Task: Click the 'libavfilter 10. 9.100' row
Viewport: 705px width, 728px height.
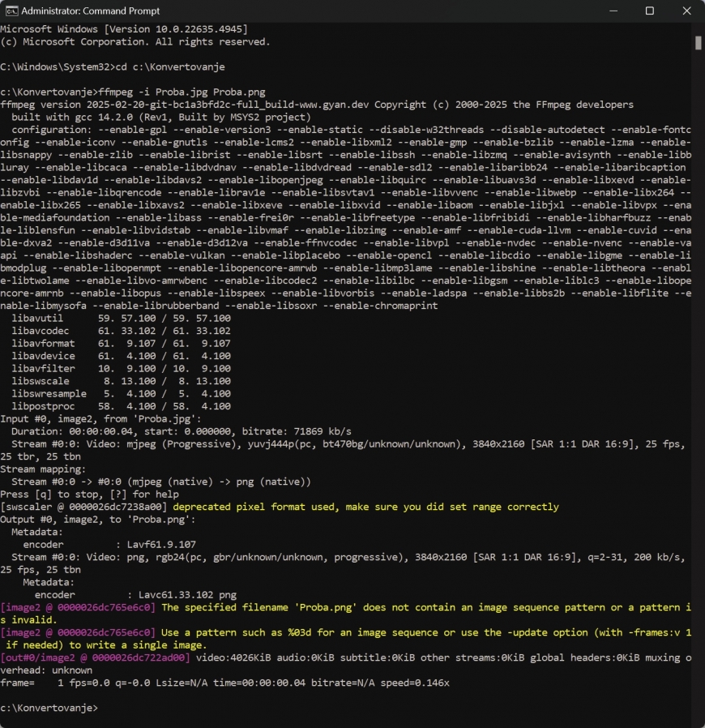Action: 121,368
